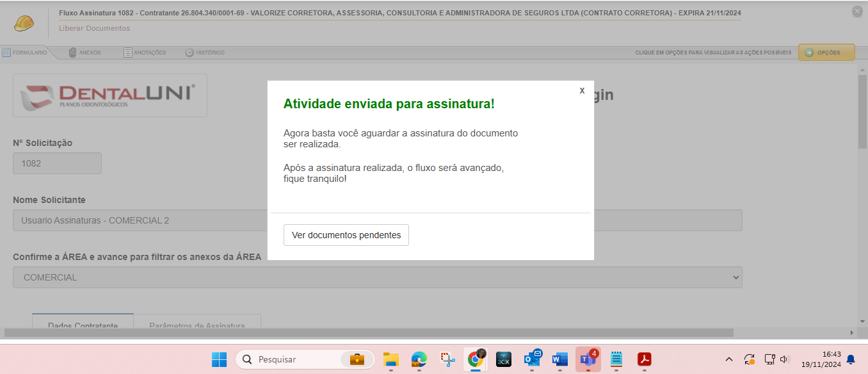Close the dialog with the x button
868x374 pixels.
click(x=582, y=91)
